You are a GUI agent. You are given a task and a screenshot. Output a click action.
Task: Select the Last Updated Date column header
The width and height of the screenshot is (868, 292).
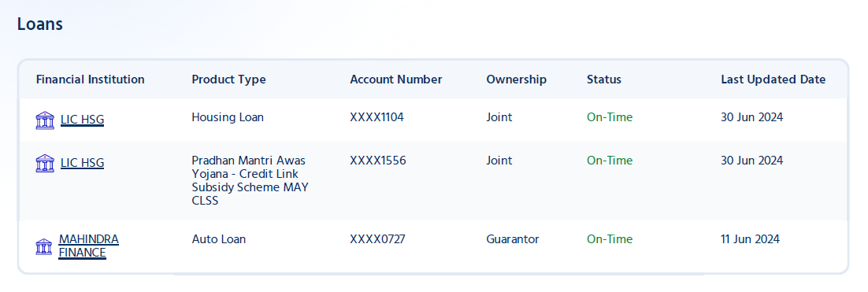(773, 79)
